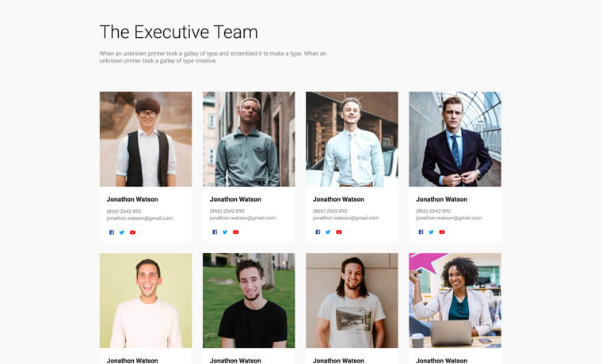Click the email under the man wearing glasses
The height and width of the screenshot is (364, 602).
(x=139, y=218)
